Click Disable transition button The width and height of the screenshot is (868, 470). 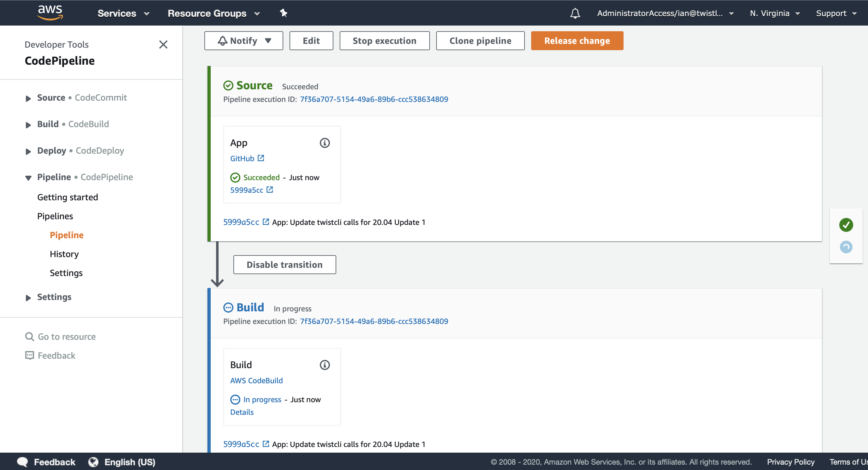[x=285, y=264]
